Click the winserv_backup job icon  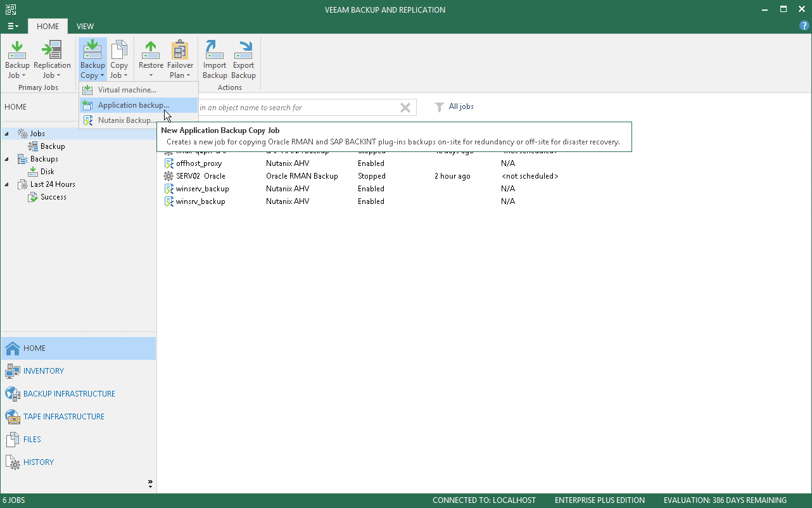tap(168, 189)
